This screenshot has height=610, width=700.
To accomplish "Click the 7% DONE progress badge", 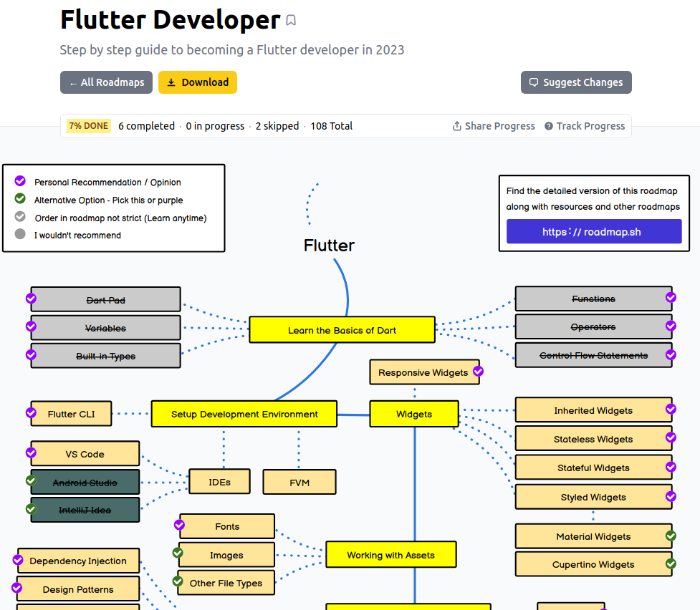I will 88,125.
